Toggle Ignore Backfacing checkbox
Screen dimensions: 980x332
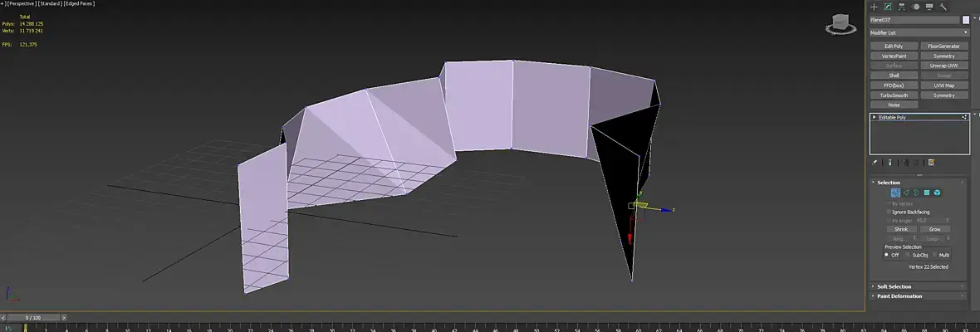889,212
